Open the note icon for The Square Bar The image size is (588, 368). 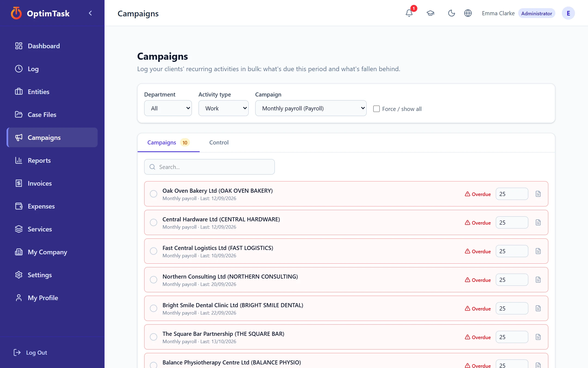pos(538,337)
